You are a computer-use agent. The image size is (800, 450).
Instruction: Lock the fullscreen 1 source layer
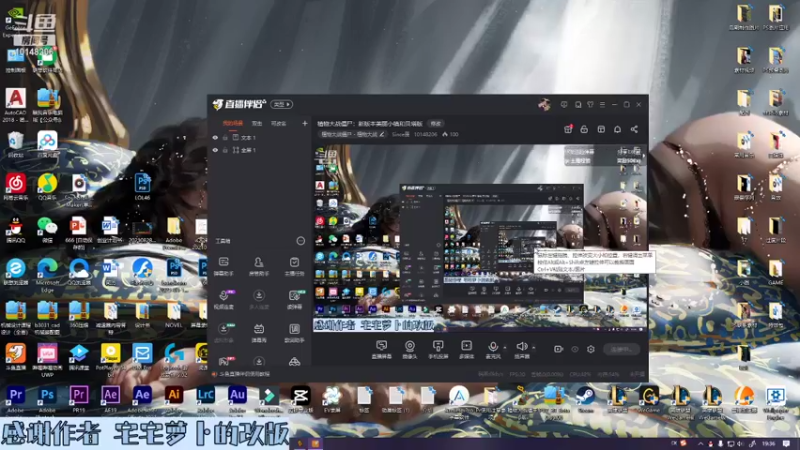(225, 150)
